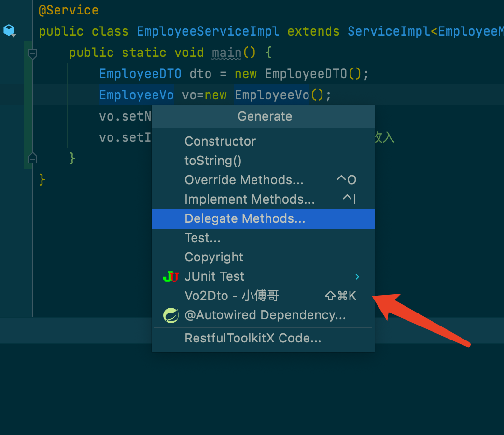Screen dimensions: 504x435
Task: Click the fold end marker at method's closing brace
Action: click(x=33, y=158)
